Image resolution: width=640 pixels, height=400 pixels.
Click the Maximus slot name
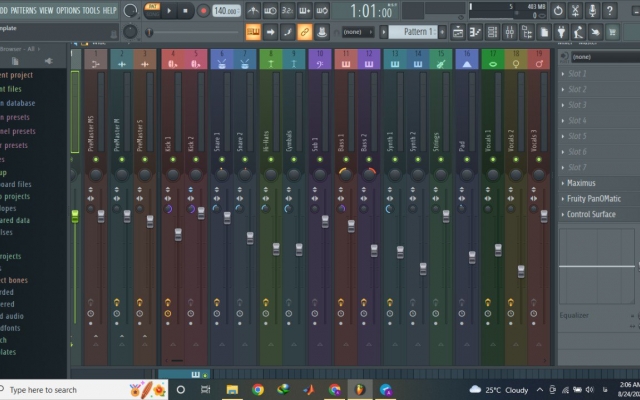(581, 183)
